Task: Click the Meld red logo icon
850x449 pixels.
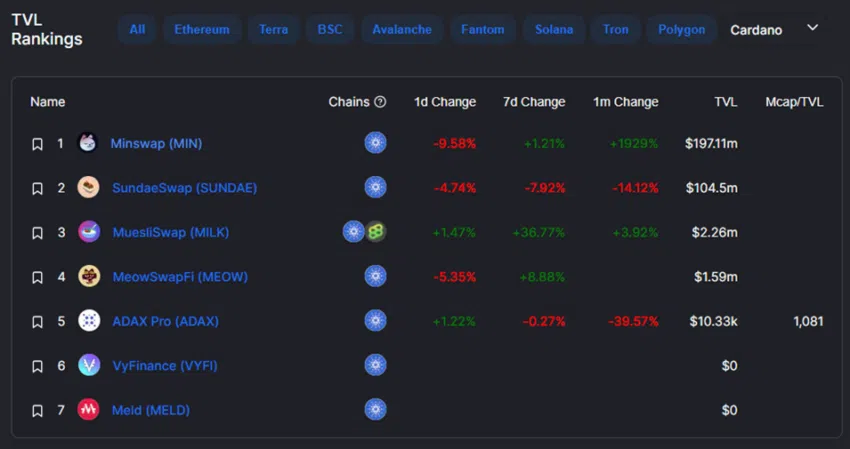Action: [88, 410]
